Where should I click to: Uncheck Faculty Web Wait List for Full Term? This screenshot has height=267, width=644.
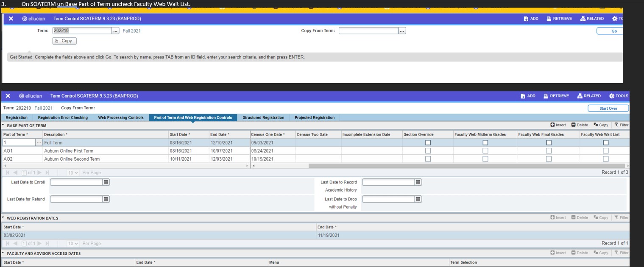(605, 143)
